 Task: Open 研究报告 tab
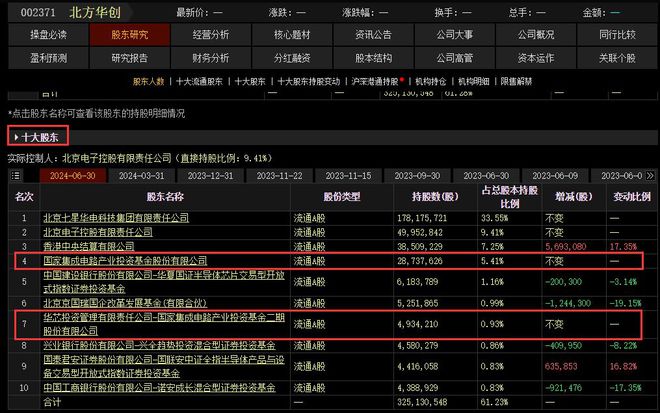[x=130, y=58]
